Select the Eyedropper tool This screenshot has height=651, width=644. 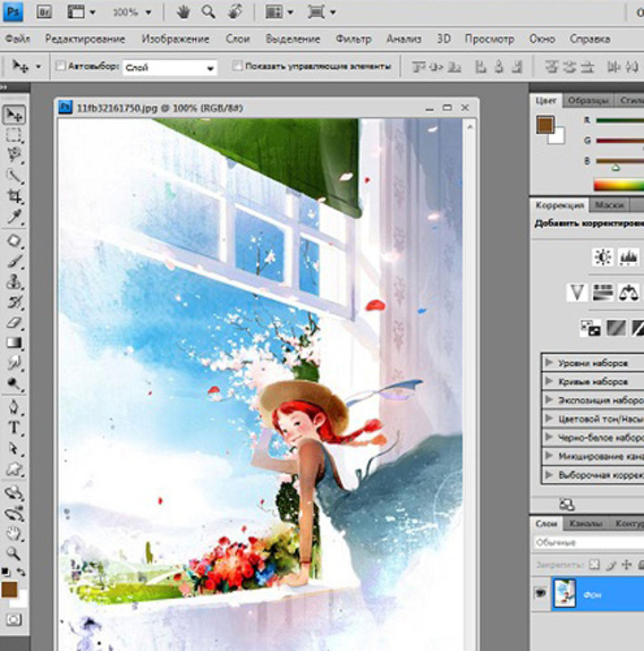coord(14,216)
